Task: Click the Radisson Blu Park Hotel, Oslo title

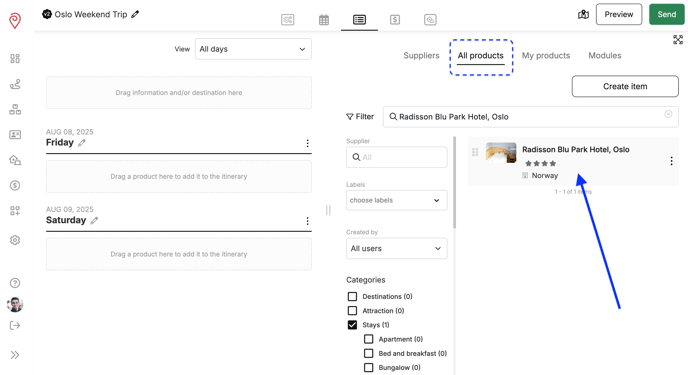Action: (576, 150)
